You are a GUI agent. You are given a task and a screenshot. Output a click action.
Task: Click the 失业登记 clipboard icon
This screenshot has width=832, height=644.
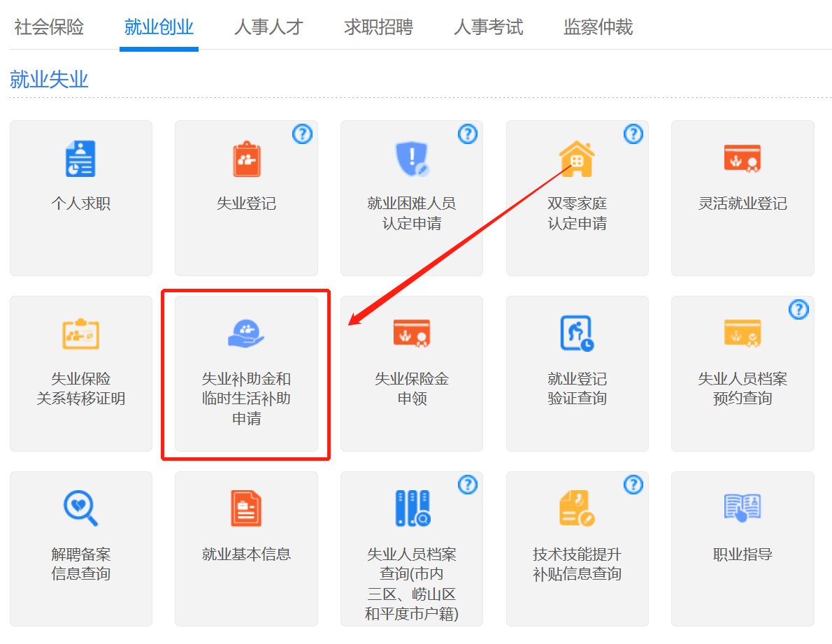pyautogui.click(x=246, y=159)
